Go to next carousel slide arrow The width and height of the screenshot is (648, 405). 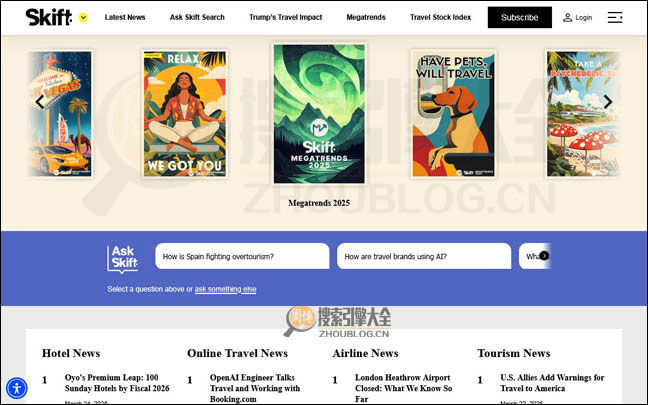click(x=608, y=102)
